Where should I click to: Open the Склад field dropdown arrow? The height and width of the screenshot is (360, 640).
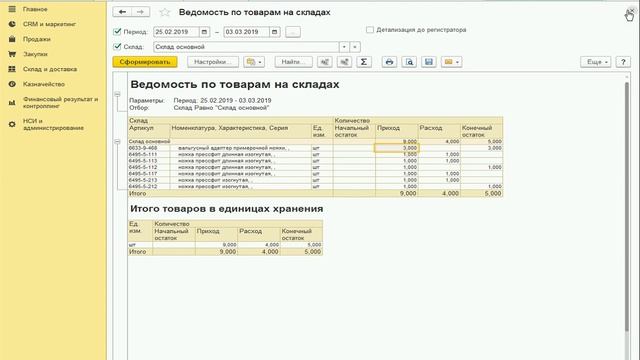(x=344, y=47)
